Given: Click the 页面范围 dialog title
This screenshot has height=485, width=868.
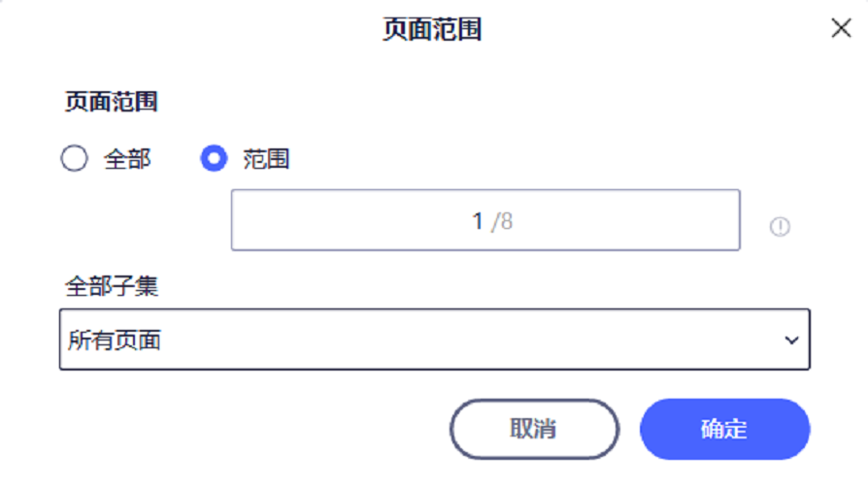Looking at the screenshot, I should pos(433,29).
